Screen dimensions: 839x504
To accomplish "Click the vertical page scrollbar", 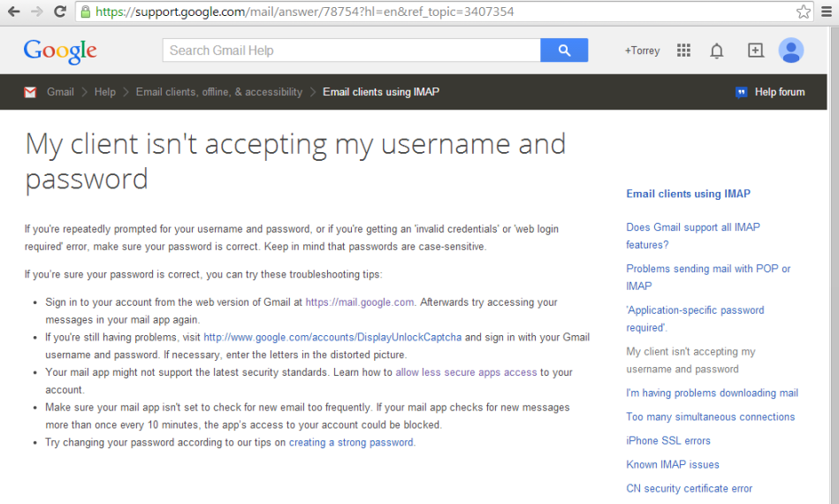I will click(x=834, y=265).
